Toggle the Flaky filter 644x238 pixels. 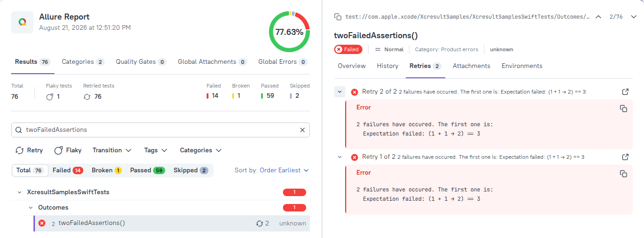pyautogui.click(x=68, y=150)
